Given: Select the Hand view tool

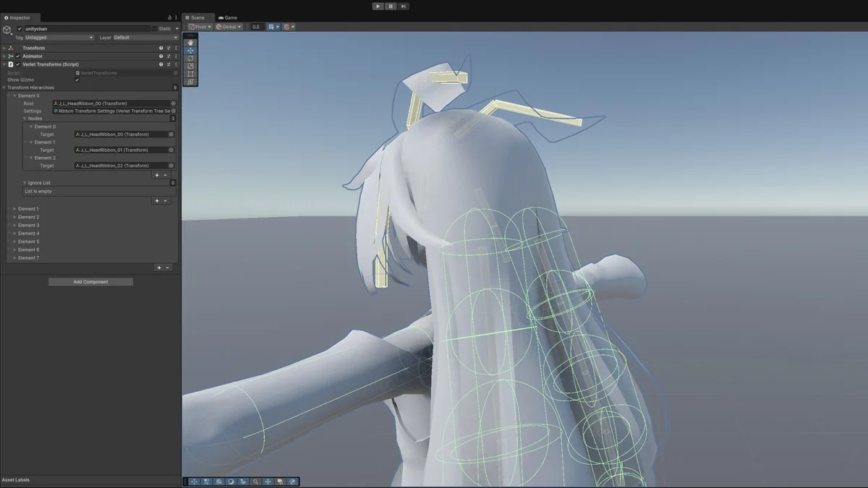Looking at the screenshot, I should [190, 43].
